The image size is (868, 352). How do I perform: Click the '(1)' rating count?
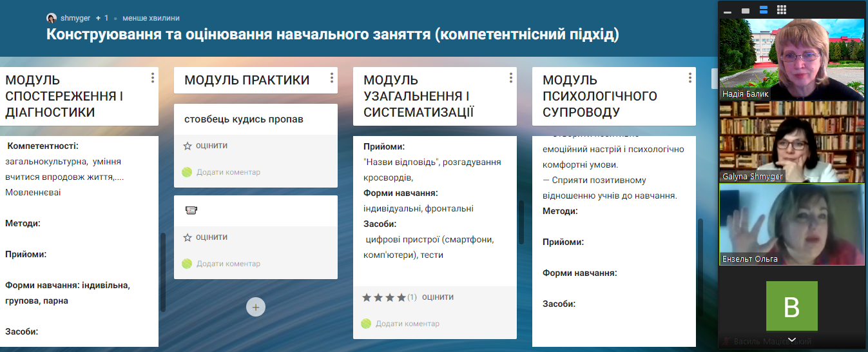[412, 298]
